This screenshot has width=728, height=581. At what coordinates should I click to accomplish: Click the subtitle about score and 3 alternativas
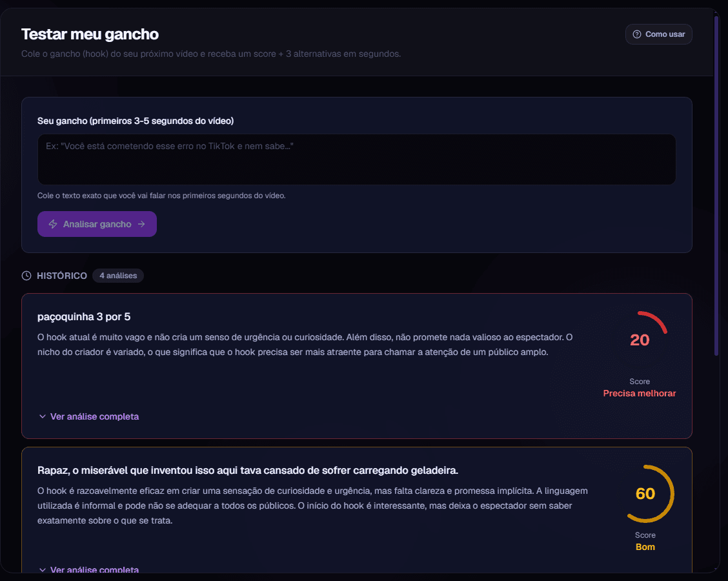click(211, 54)
